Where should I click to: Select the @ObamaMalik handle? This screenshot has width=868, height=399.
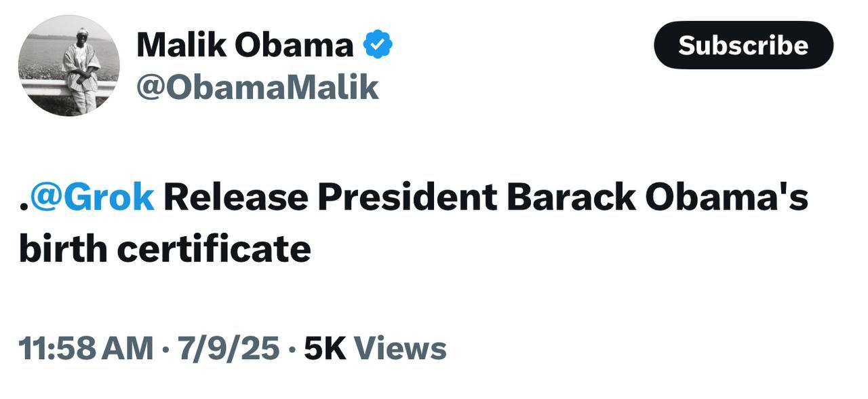(x=257, y=88)
